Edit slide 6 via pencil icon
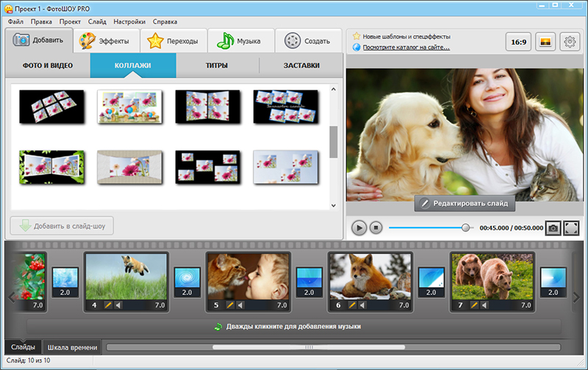 352,305
